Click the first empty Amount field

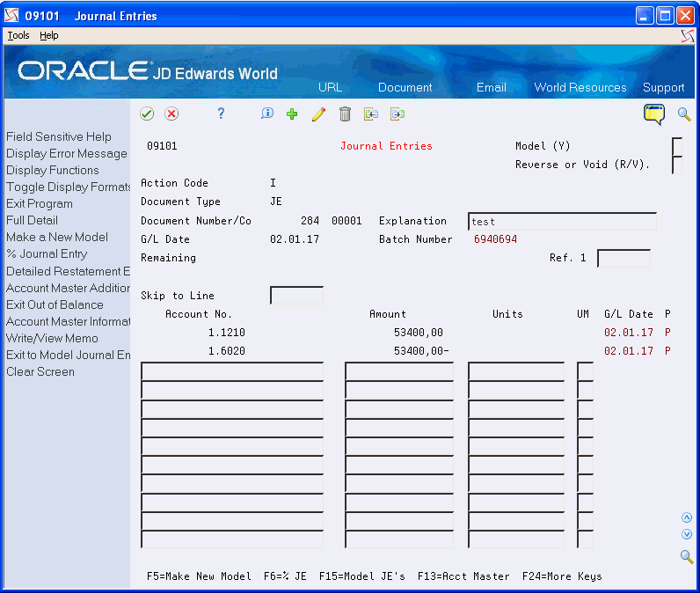(x=399, y=371)
